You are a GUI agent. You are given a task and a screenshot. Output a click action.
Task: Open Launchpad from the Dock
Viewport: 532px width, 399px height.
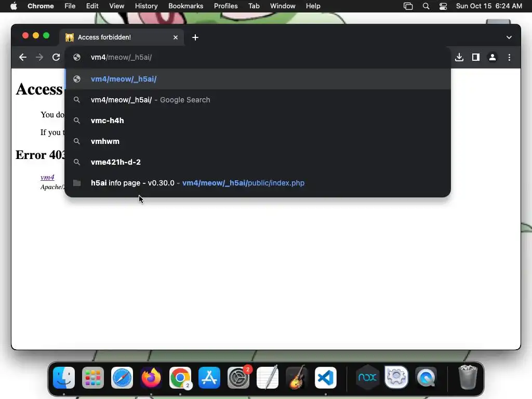93,378
